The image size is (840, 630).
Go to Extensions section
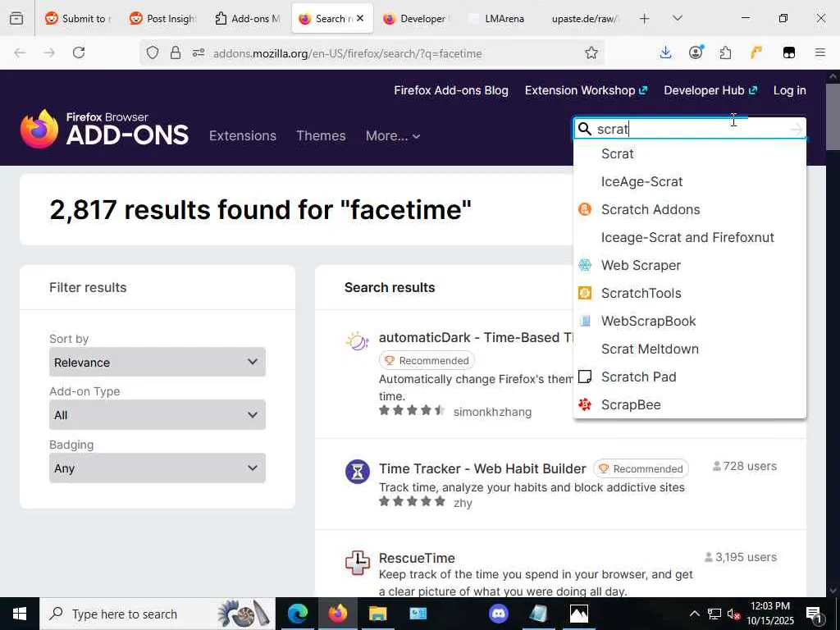243,135
